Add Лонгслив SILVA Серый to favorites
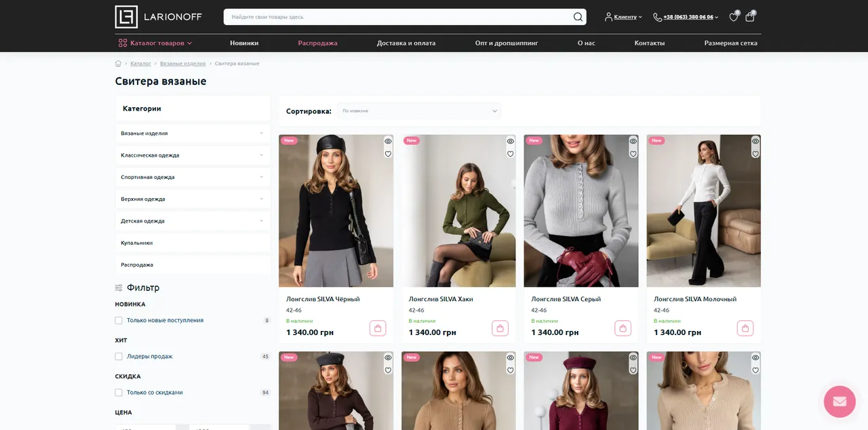868x430 pixels. coord(633,154)
